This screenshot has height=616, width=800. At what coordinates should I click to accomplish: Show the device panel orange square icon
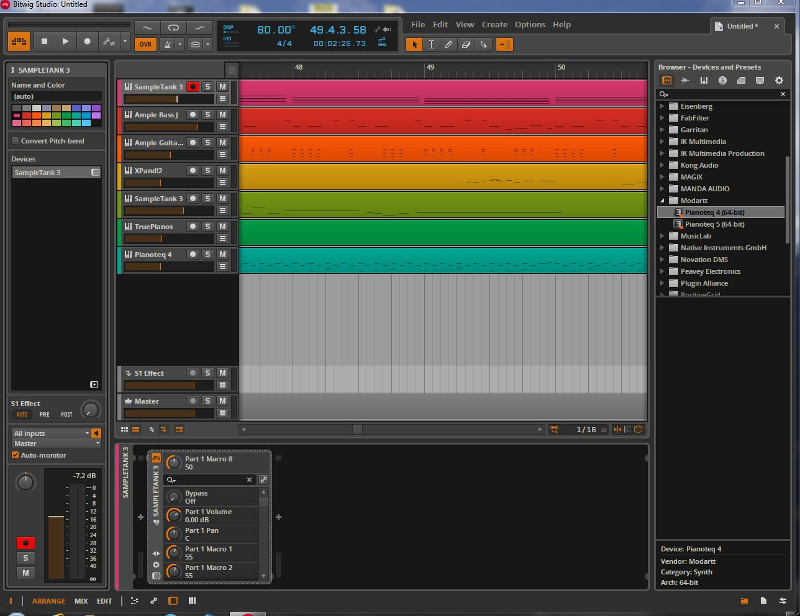tap(173, 601)
